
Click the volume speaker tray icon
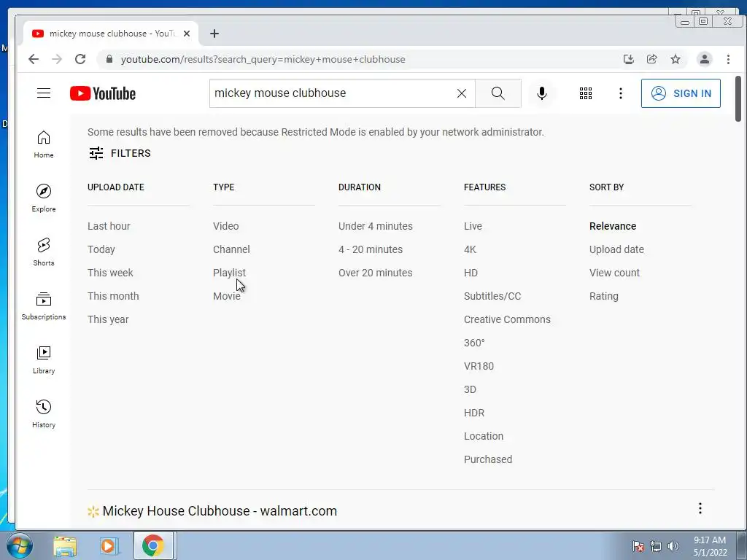[673, 546]
